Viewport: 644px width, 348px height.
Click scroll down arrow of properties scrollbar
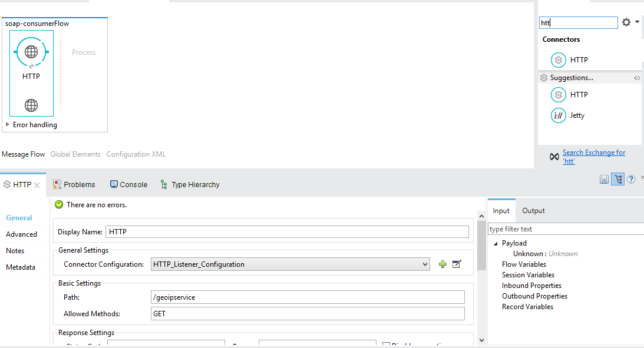pos(482,340)
